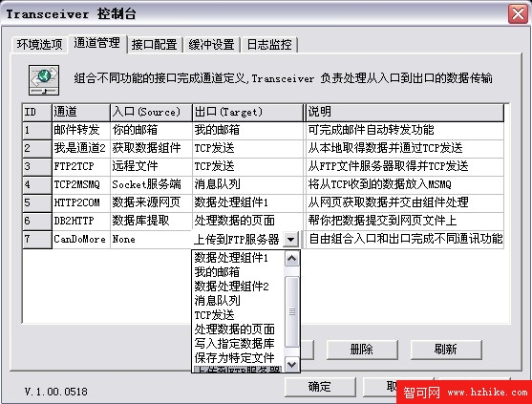Click the 邮件转发 channel cell
Image resolution: width=532 pixels, height=404 pixels.
click(81, 130)
